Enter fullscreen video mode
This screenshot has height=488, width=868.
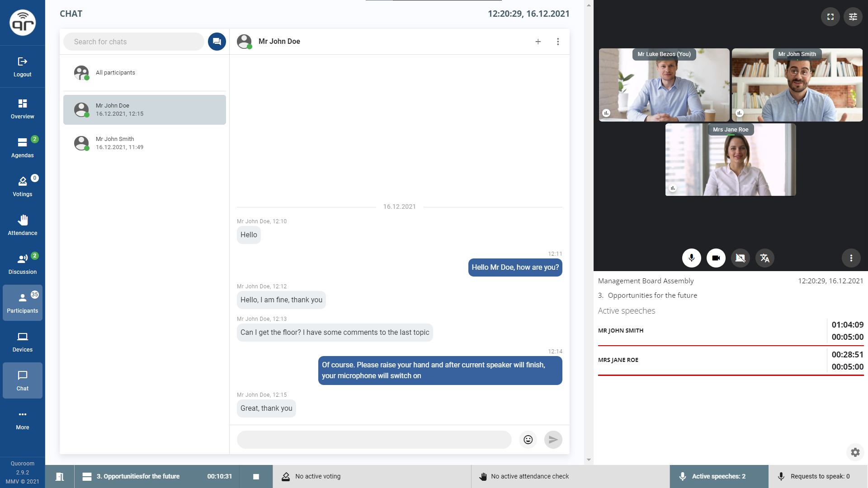pos(830,17)
